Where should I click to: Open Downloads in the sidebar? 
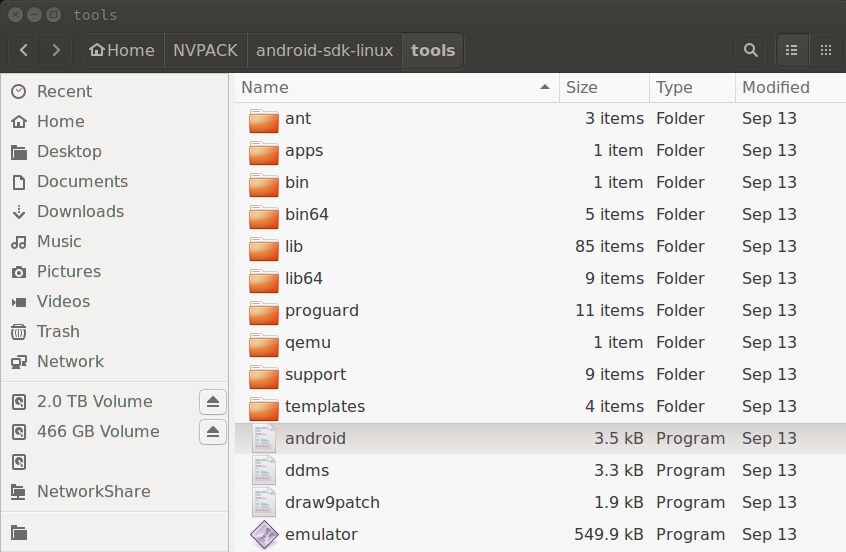pos(114,212)
